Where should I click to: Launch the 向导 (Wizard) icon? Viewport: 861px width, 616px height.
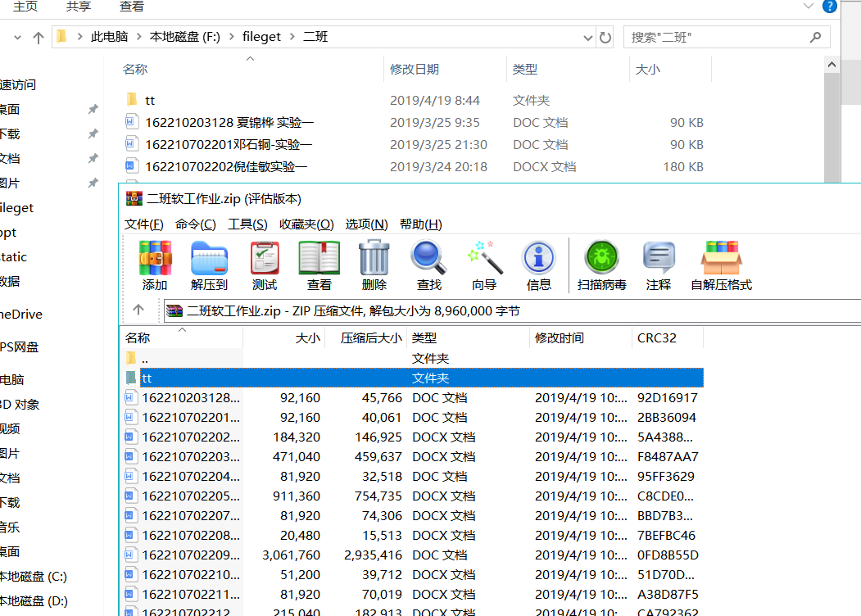[483, 264]
